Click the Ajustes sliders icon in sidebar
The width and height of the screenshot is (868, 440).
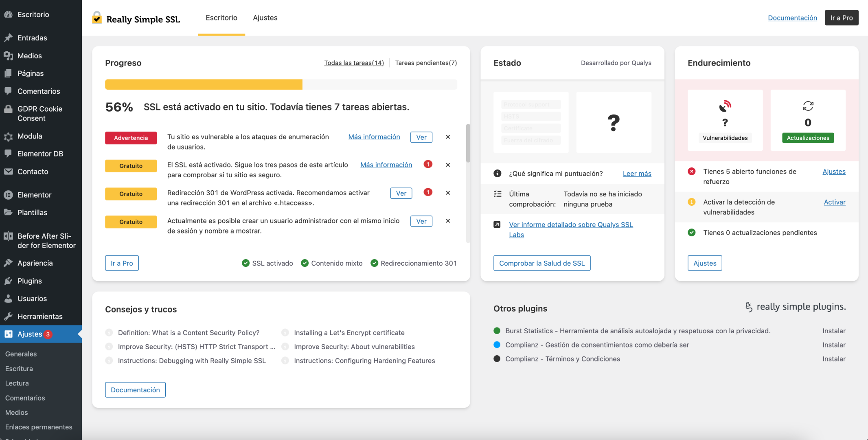8,334
